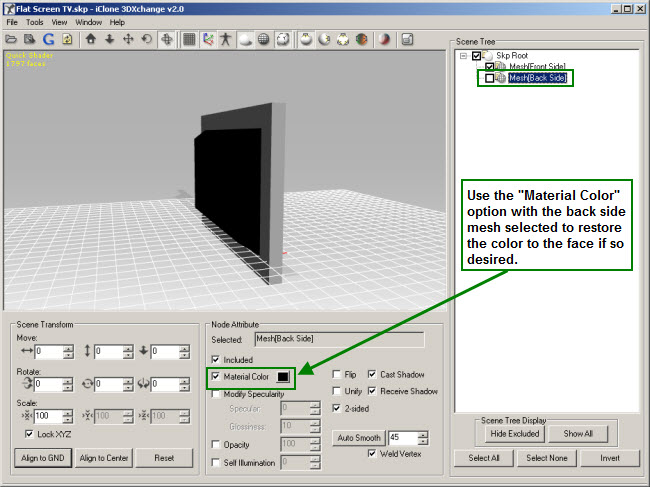
Task: Click the multicolored sphere icon
Action: pyautogui.click(x=361, y=40)
